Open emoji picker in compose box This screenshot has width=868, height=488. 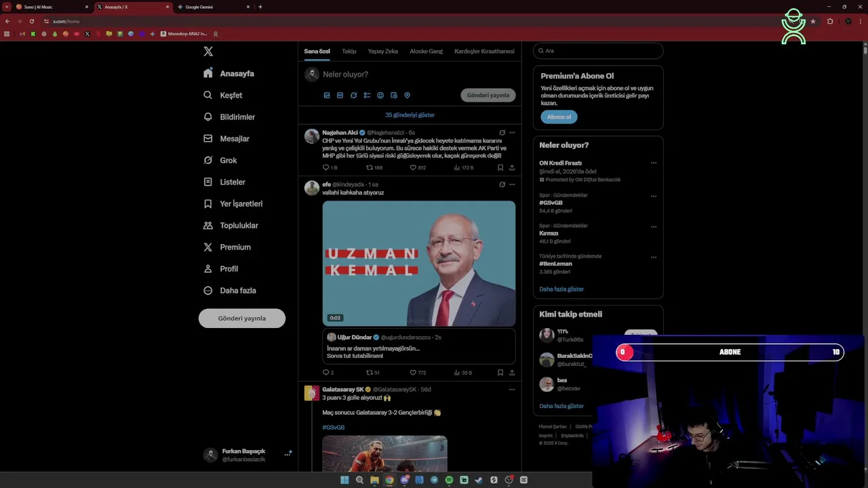click(x=380, y=96)
